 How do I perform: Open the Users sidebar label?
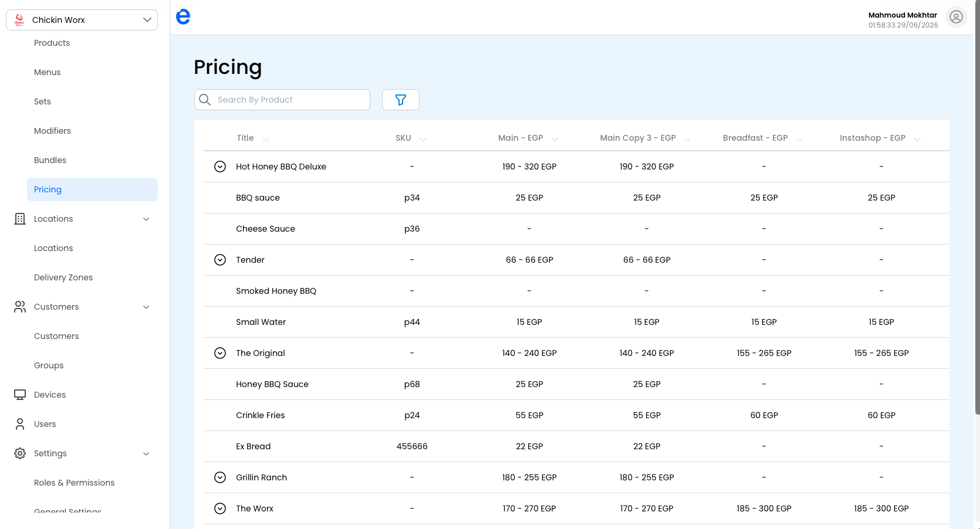45,424
